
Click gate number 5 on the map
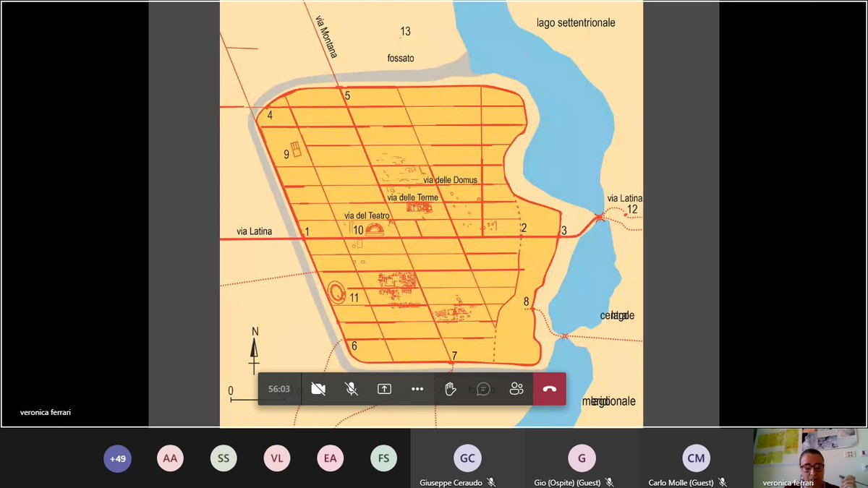(347, 95)
